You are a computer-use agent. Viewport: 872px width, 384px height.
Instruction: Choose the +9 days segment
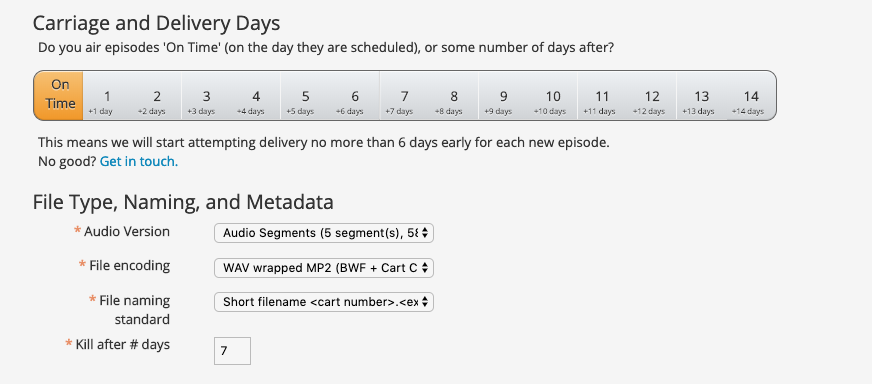tap(503, 95)
